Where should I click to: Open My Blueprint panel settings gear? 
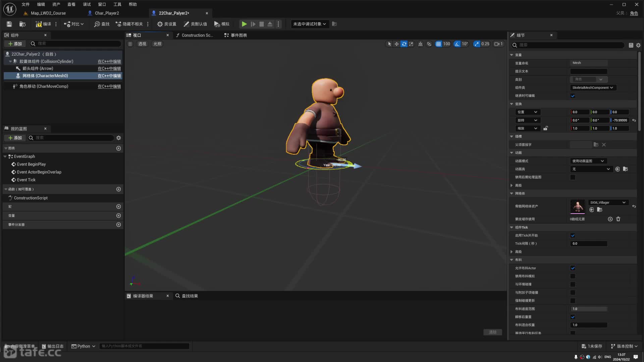click(x=118, y=138)
